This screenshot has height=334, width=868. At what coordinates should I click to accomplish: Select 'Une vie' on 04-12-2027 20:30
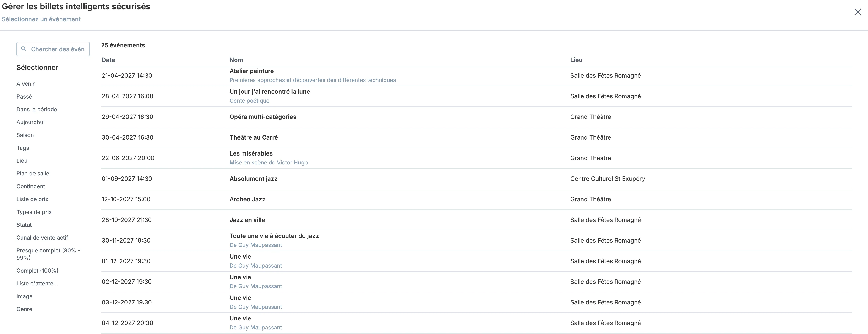coord(476,323)
